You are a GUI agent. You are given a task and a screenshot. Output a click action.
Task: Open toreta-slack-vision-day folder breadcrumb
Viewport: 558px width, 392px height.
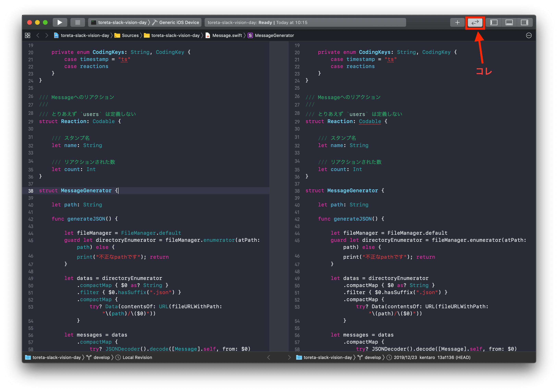coord(176,35)
